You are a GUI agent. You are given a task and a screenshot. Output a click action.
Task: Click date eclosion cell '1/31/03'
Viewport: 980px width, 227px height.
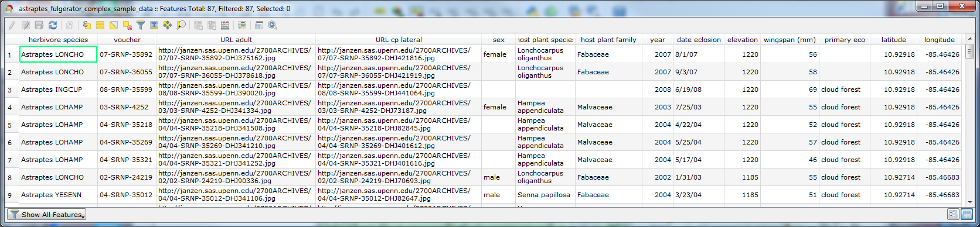(x=699, y=177)
